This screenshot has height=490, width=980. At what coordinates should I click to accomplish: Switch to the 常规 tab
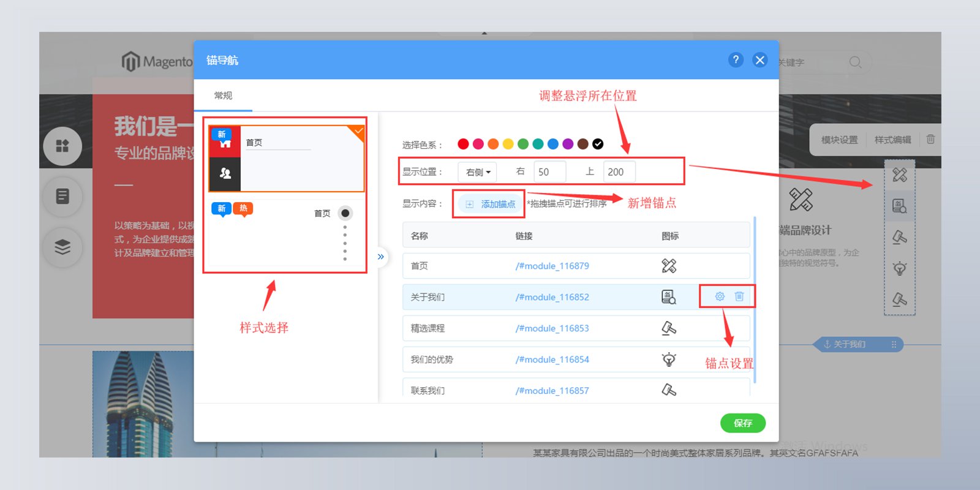(223, 96)
